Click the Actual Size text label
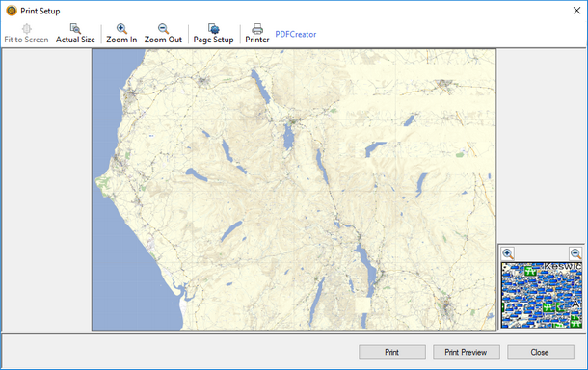Viewport: 588px width, 370px height. click(x=75, y=40)
